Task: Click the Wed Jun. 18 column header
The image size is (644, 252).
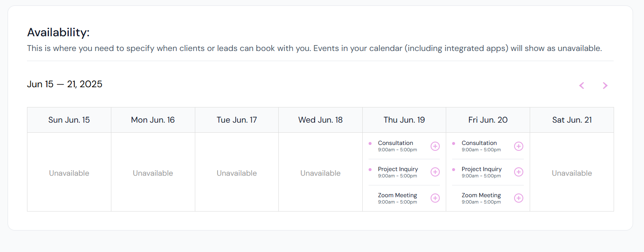Action: [x=321, y=120]
